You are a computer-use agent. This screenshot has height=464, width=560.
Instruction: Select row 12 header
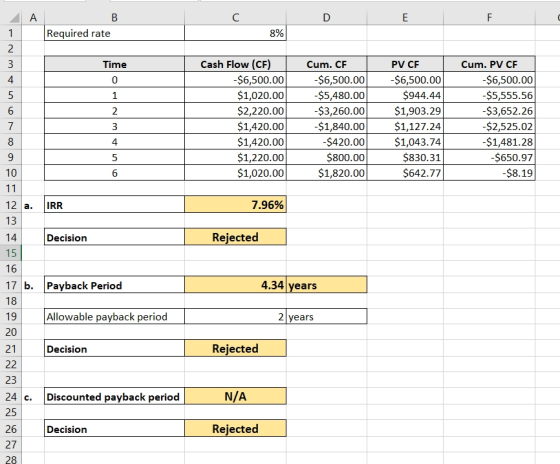(x=11, y=205)
